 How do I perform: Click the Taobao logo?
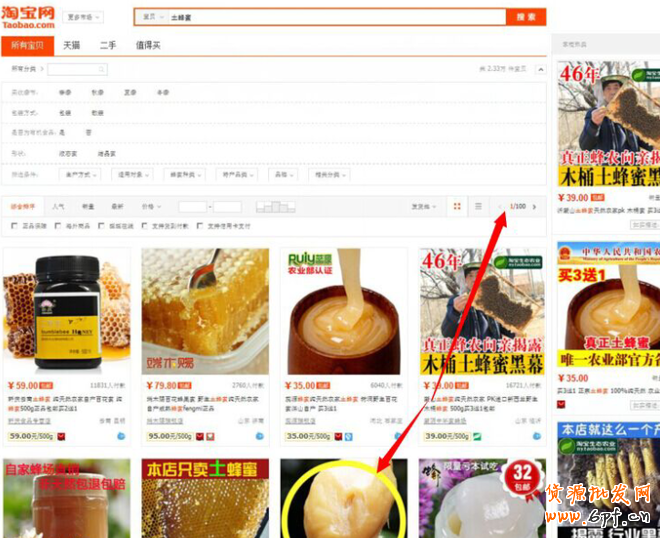[30, 18]
